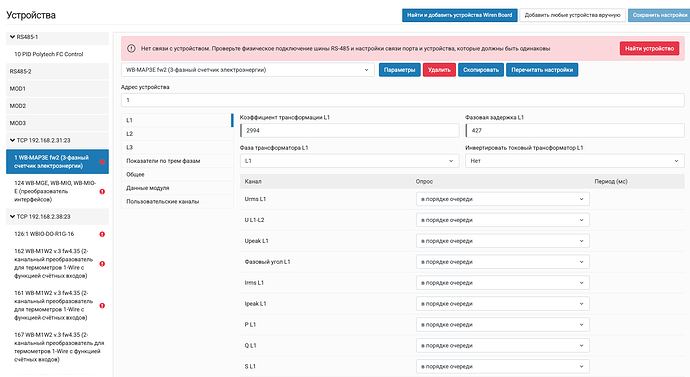Click the Параметры button
Screen dimensions: 690x377
click(x=400, y=70)
